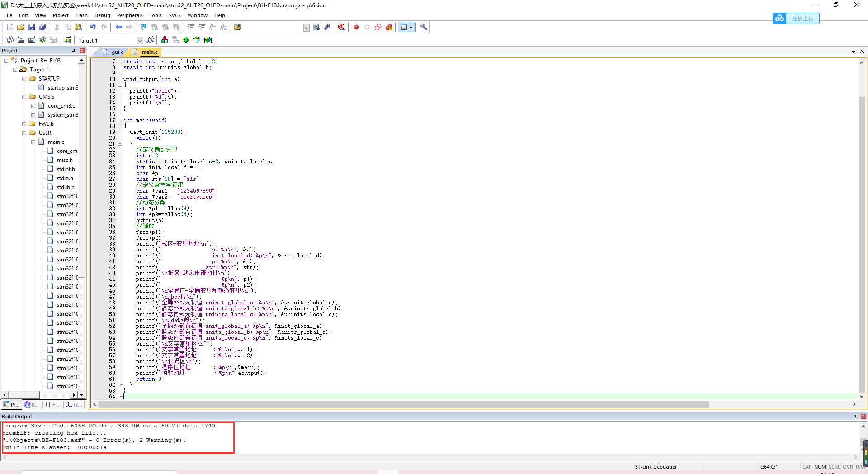The height and width of the screenshot is (474, 868).
Task: Click the Batch Build icon
Action: pos(42,40)
